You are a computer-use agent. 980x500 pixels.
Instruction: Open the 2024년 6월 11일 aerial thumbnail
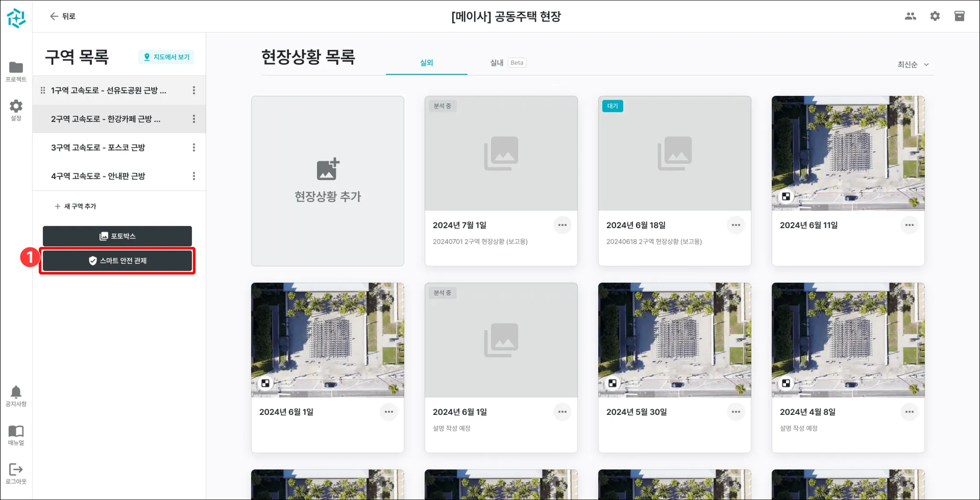coord(848,153)
